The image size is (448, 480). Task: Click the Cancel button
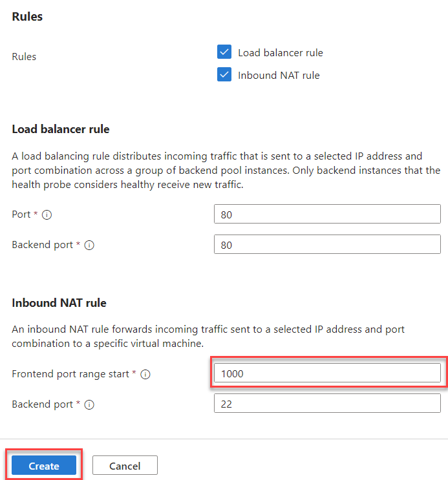(125, 465)
